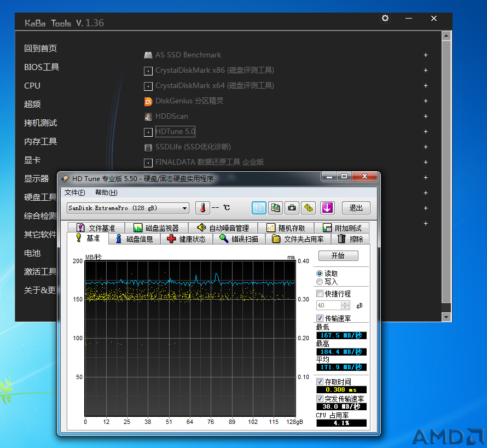Switch to the 随机存取 tab
This screenshot has width=487, height=448.
click(286, 228)
